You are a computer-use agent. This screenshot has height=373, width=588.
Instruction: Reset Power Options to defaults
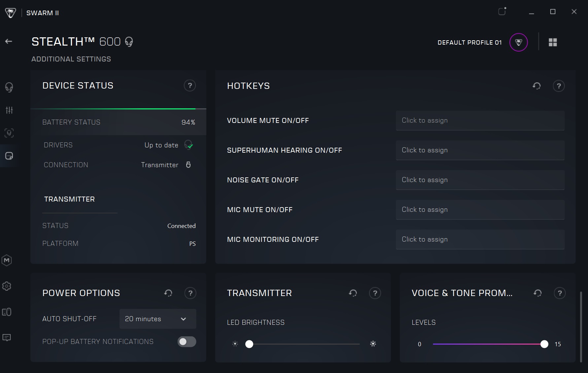168,293
